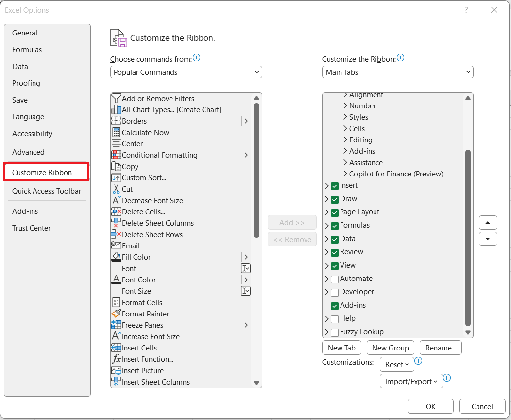Screen dimensions: 511x420
Task: Uncheck the Insert tab checkbox
Action: coord(335,186)
